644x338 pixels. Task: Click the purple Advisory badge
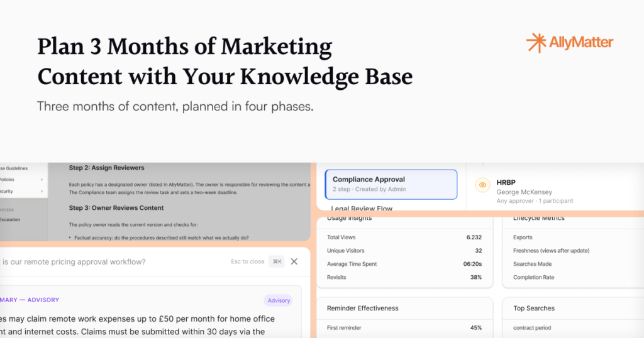point(279,300)
